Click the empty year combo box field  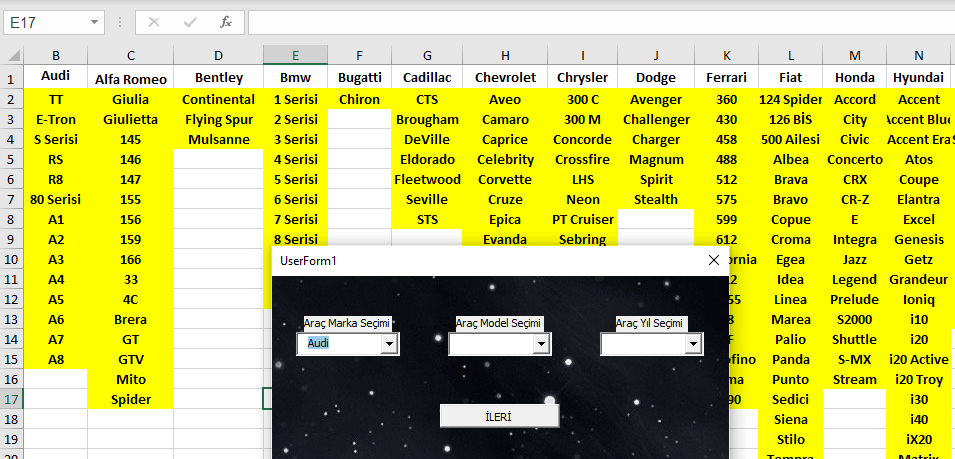click(643, 344)
